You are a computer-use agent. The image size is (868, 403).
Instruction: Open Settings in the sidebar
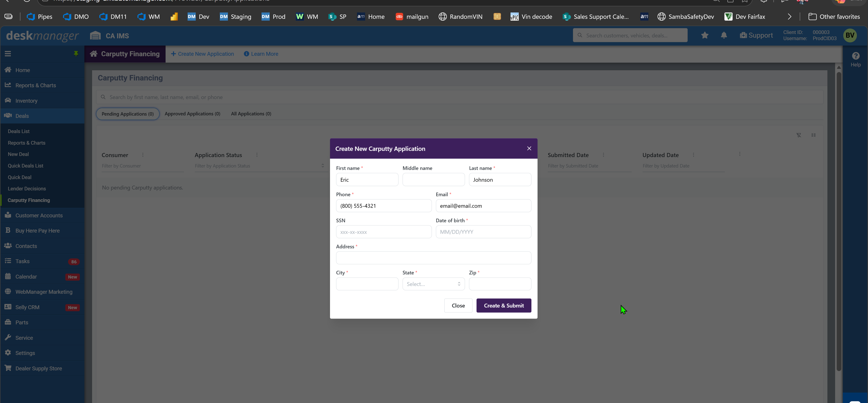42,353
